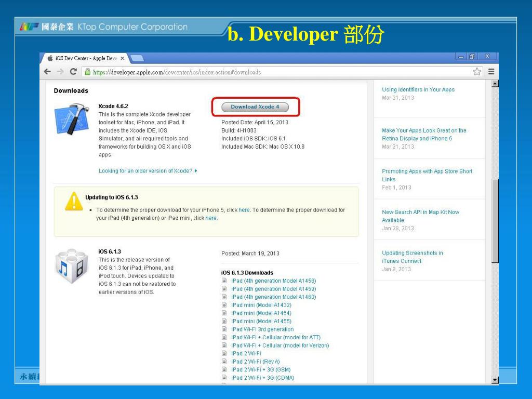Screen dimensions: 532x399
Task: Open iPad mini (Model A1454) download
Action: 261,313
